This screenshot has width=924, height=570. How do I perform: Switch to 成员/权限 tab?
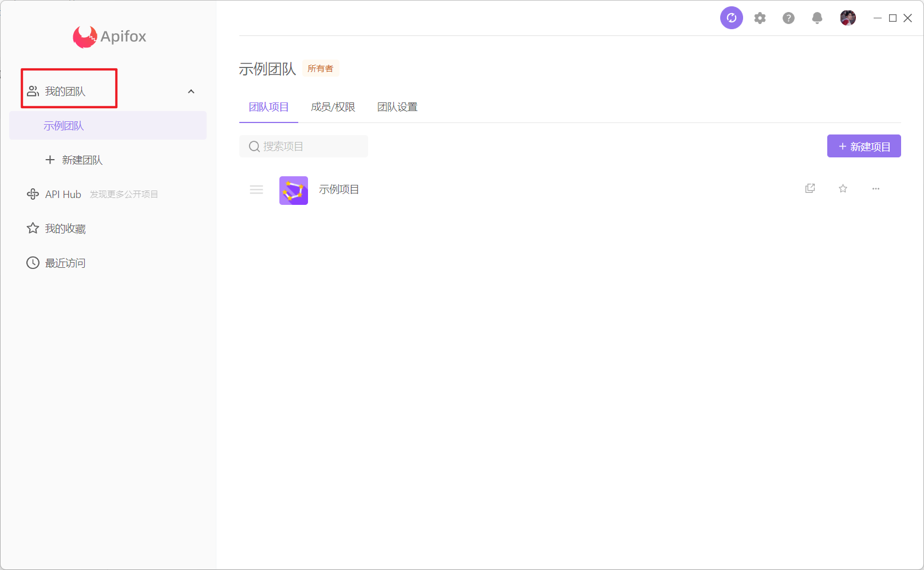pyautogui.click(x=333, y=107)
